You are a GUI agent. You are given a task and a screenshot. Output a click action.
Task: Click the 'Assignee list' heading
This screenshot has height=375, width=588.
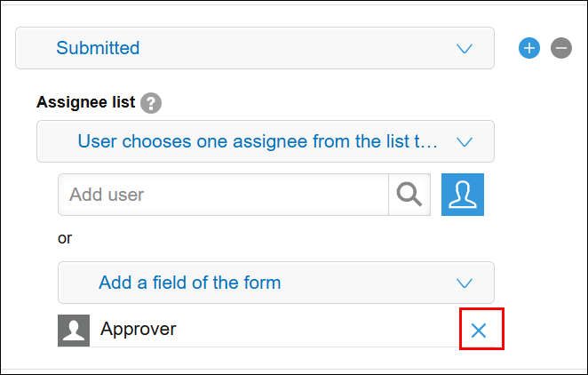[x=85, y=102]
